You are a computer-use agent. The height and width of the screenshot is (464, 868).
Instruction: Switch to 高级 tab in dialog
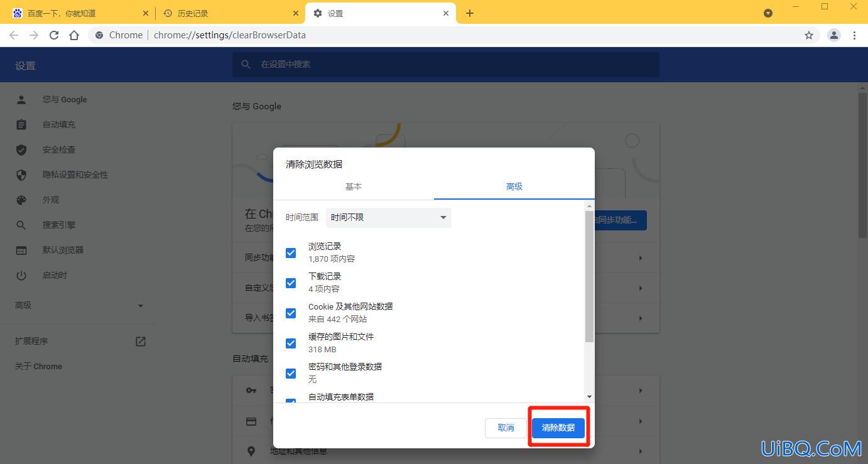click(514, 186)
